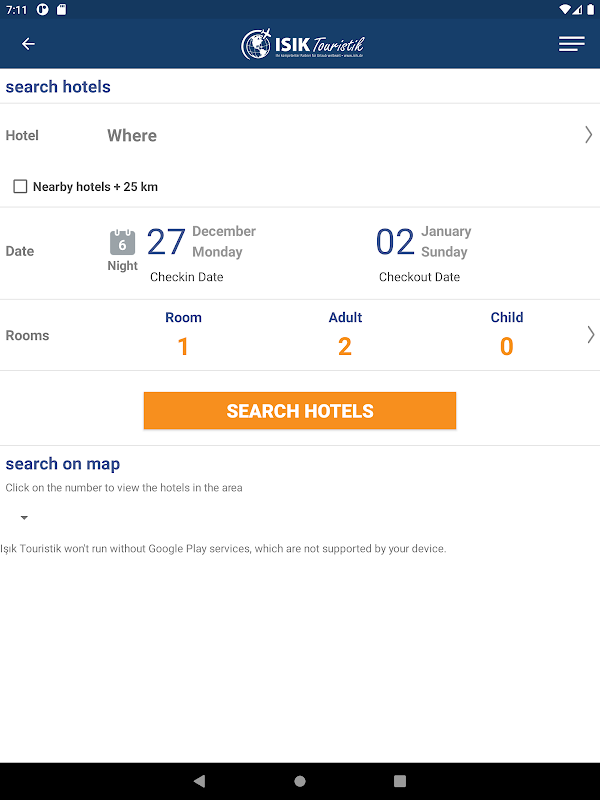Change the Child count value
Screen dimensions: 600x800
506,346
